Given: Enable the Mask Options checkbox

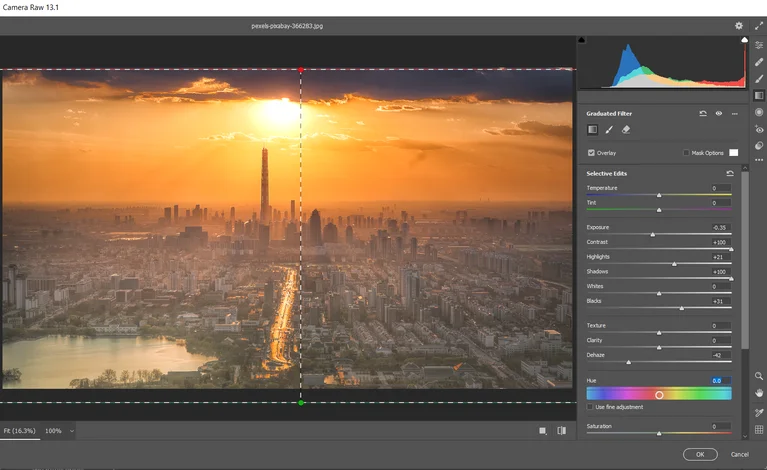Looking at the screenshot, I should 686,153.
